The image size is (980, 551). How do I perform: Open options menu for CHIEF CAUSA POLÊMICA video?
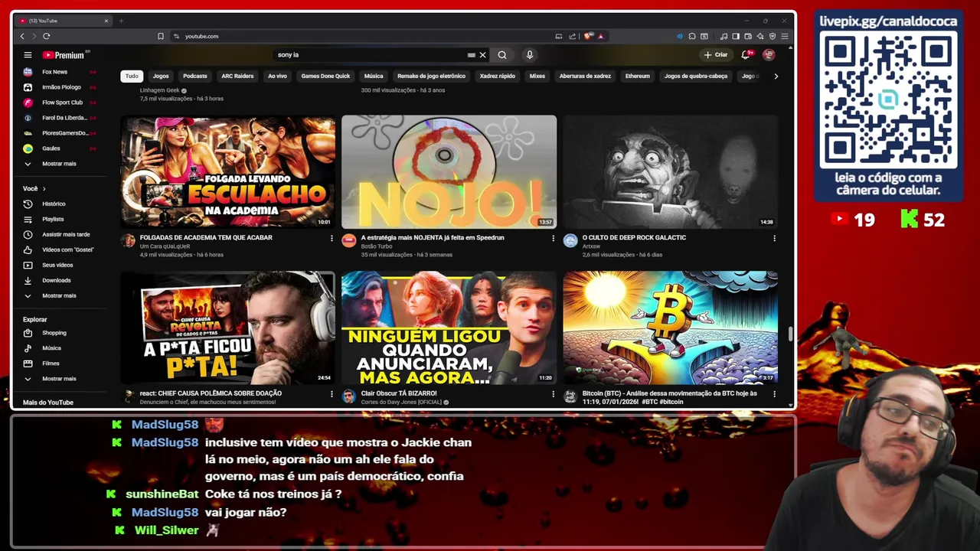click(332, 394)
